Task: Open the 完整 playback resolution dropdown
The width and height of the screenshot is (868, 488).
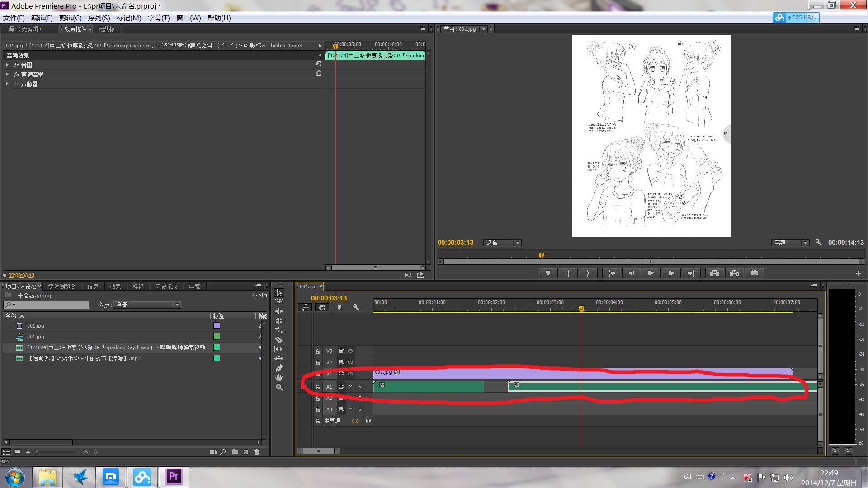Action: [790, 243]
